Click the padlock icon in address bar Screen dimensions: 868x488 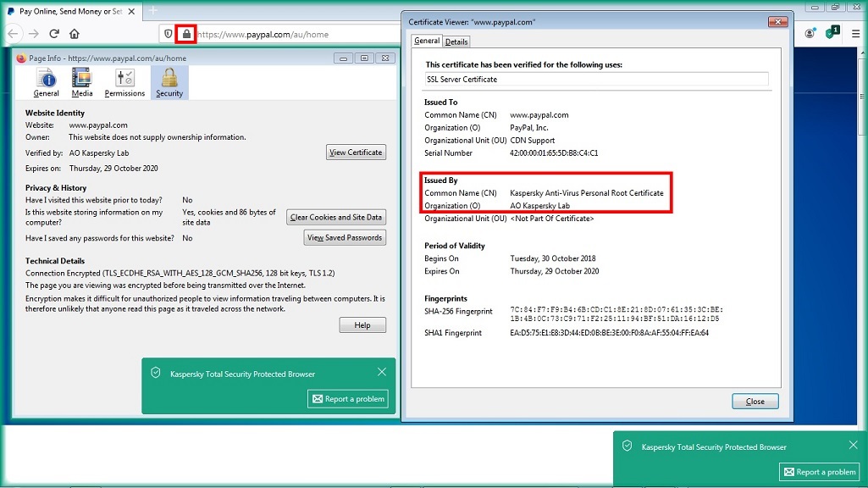(x=186, y=34)
